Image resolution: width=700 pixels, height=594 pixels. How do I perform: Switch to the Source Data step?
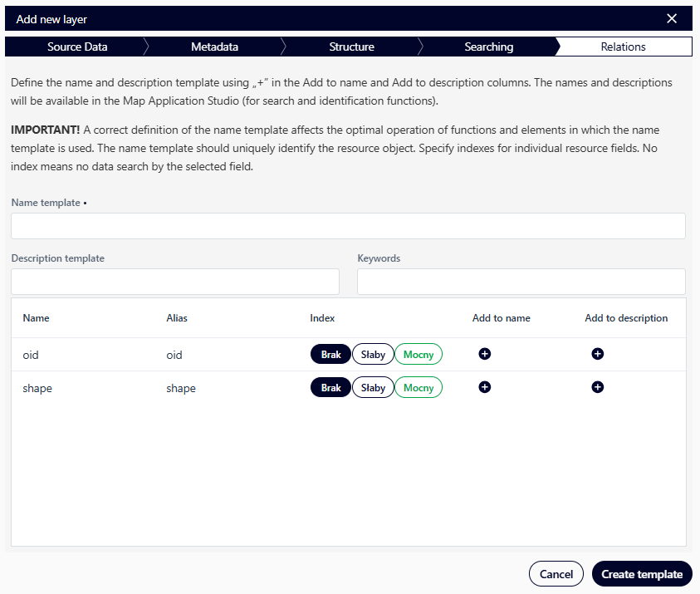[76, 47]
